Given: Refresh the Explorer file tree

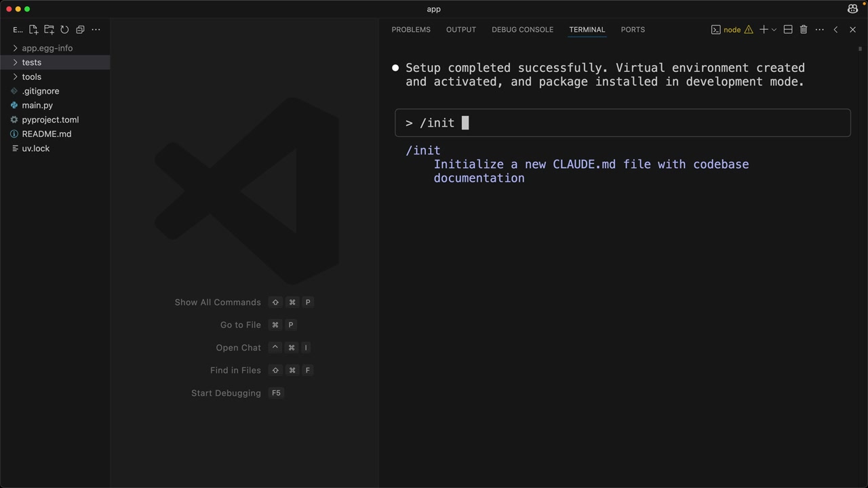Looking at the screenshot, I should (x=64, y=30).
